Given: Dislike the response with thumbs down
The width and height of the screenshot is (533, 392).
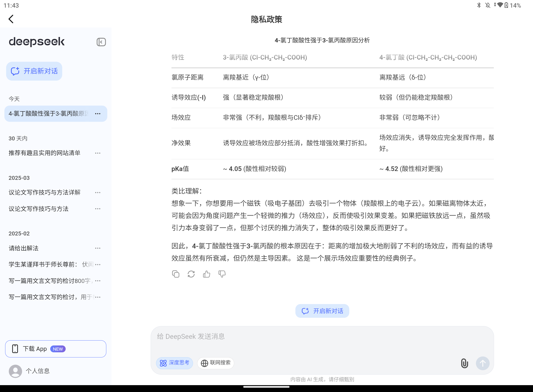Looking at the screenshot, I should pyautogui.click(x=222, y=274).
